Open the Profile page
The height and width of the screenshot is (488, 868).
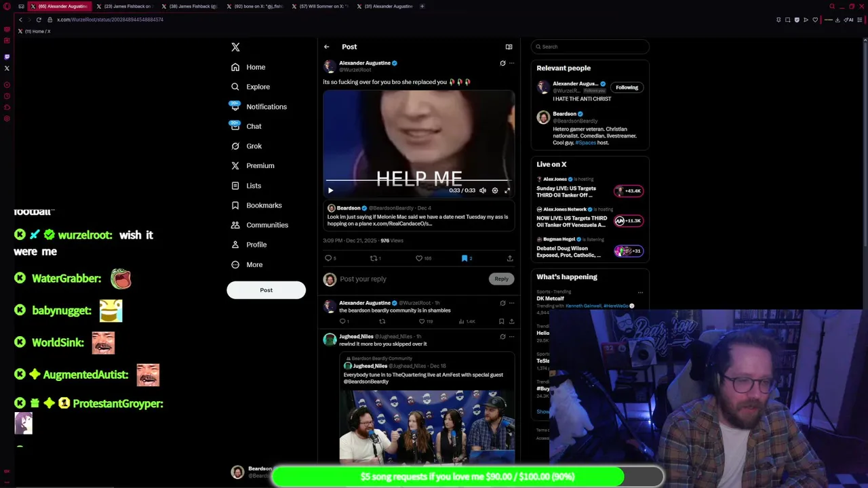(249, 245)
